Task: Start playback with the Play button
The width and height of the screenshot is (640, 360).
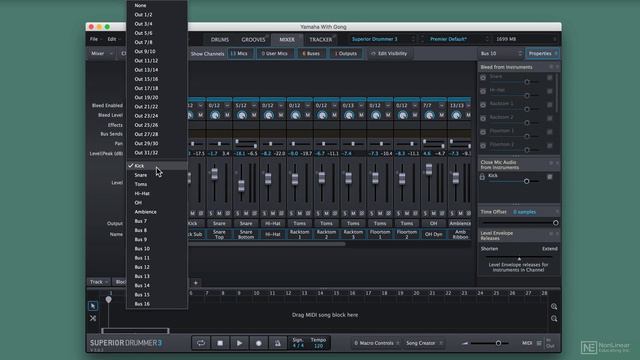Action: (239, 343)
